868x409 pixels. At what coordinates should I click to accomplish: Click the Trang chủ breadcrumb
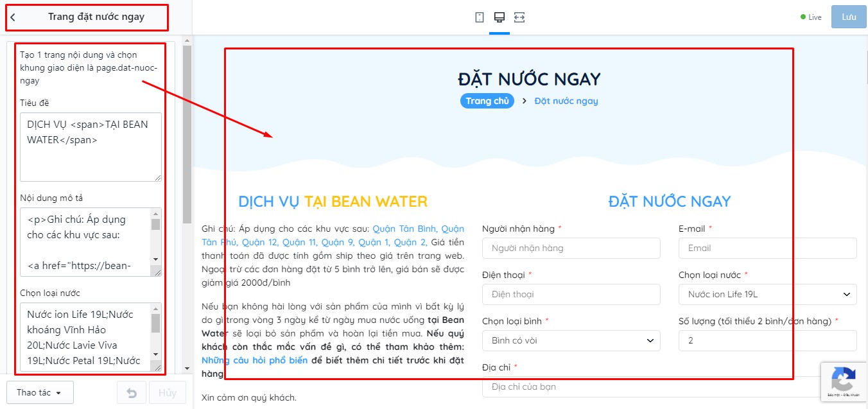[x=487, y=101]
